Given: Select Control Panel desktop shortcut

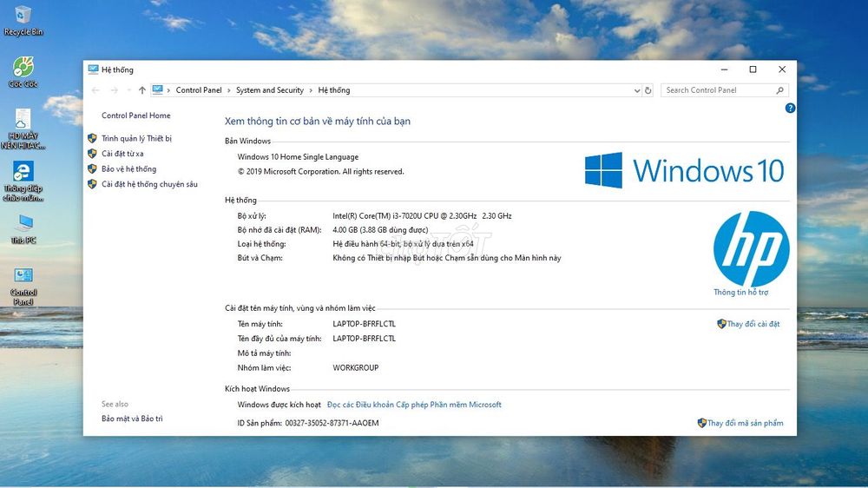Looking at the screenshot, I should [23, 287].
